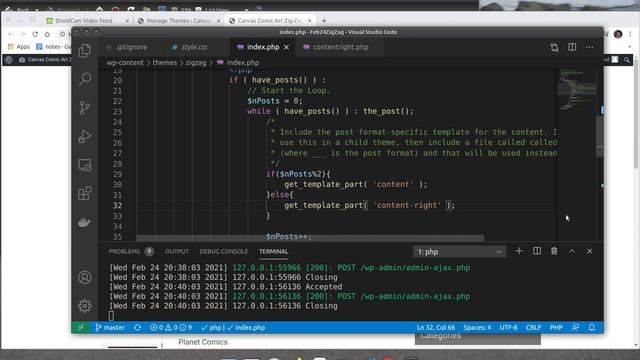The height and width of the screenshot is (360, 640).
Task: Click the WordPress logo in admin bar
Action: (9, 60)
